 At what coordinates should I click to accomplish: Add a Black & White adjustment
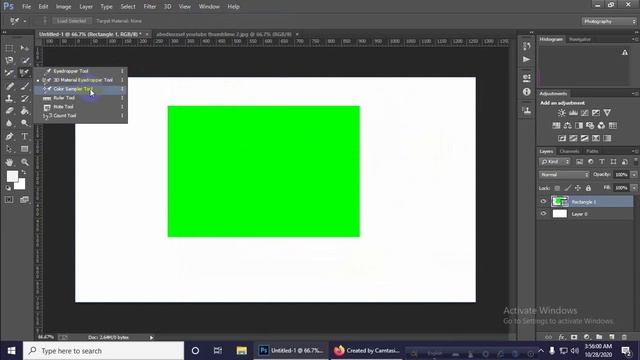click(579, 125)
